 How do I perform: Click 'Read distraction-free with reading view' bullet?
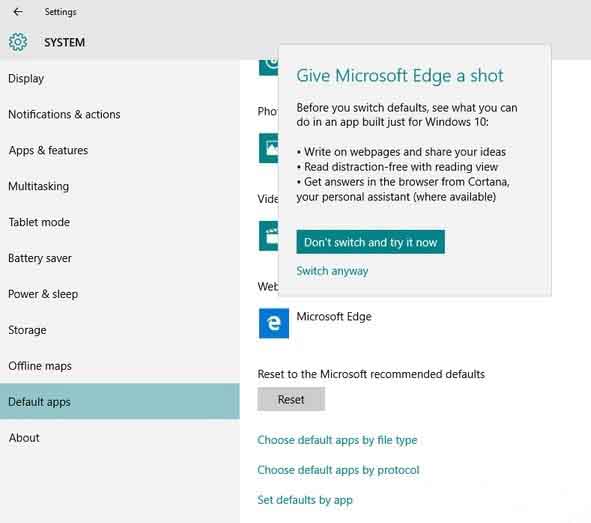tap(397, 167)
